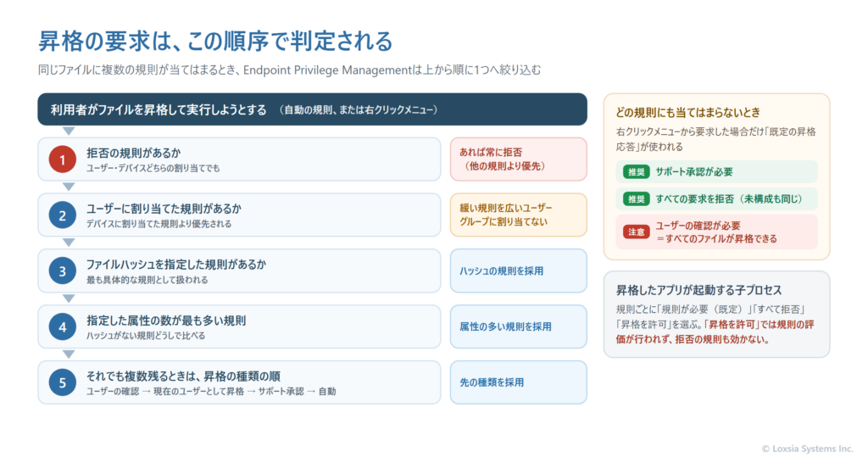Click the 推奨 badge beside すべての要求を拒否
Viewport: 868px width, 463px height.
tap(636, 198)
